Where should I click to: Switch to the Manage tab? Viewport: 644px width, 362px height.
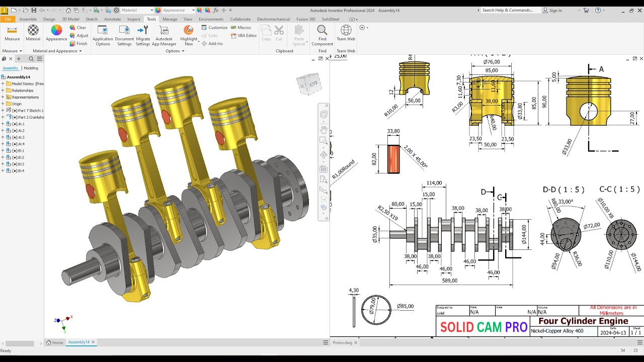coord(170,19)
